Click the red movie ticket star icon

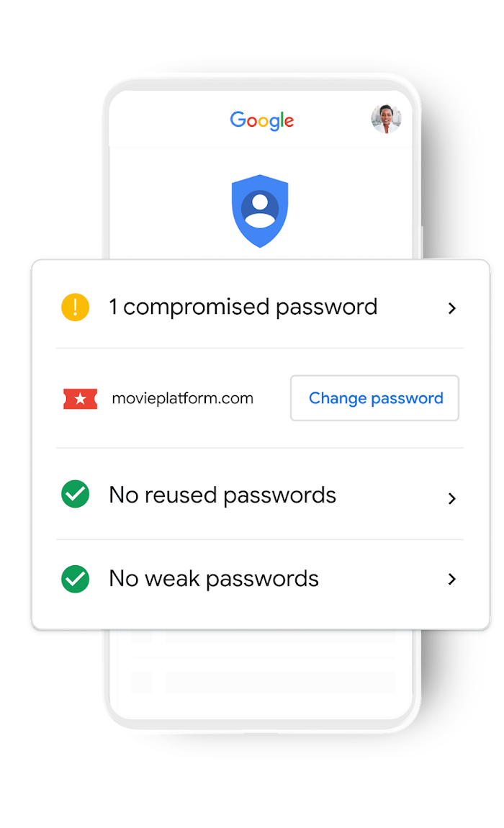81,399
